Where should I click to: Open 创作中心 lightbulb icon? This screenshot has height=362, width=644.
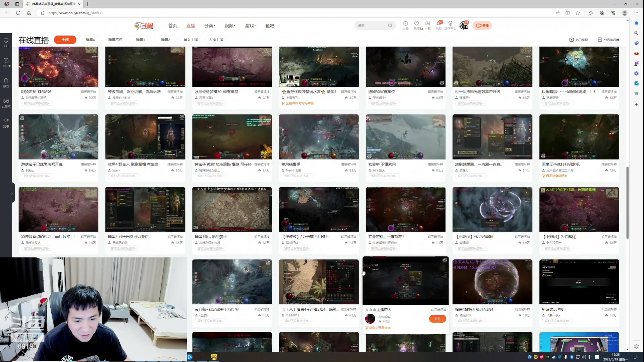tap(450, 25)
